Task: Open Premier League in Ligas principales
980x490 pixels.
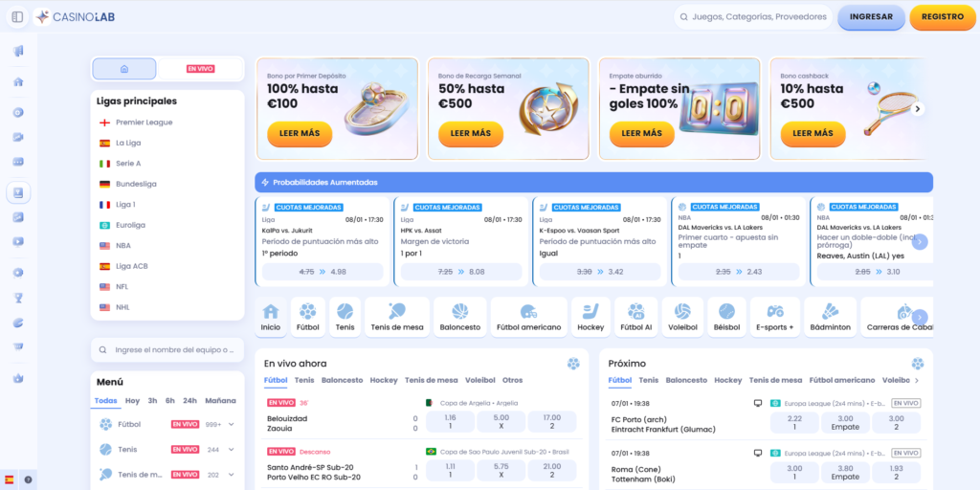Action: point(144,122)
